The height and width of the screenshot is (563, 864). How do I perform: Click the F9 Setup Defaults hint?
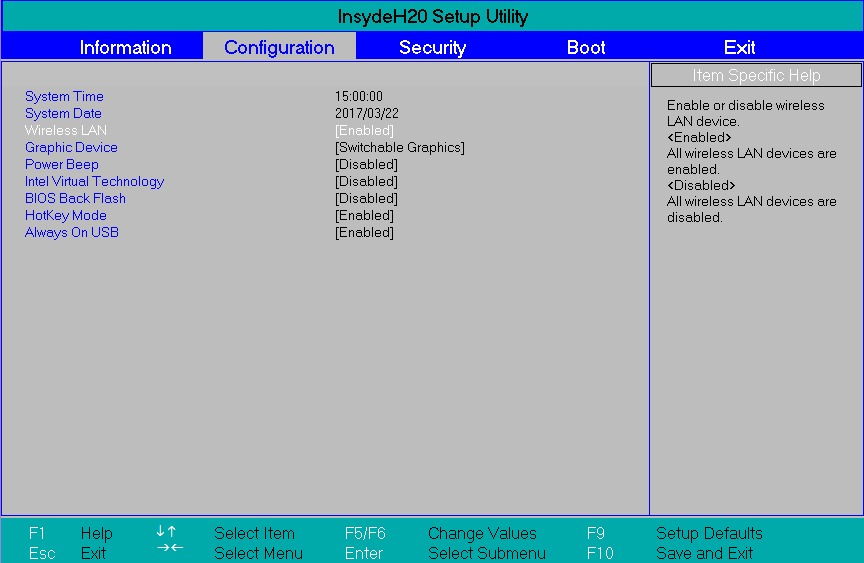click(674, 533)
